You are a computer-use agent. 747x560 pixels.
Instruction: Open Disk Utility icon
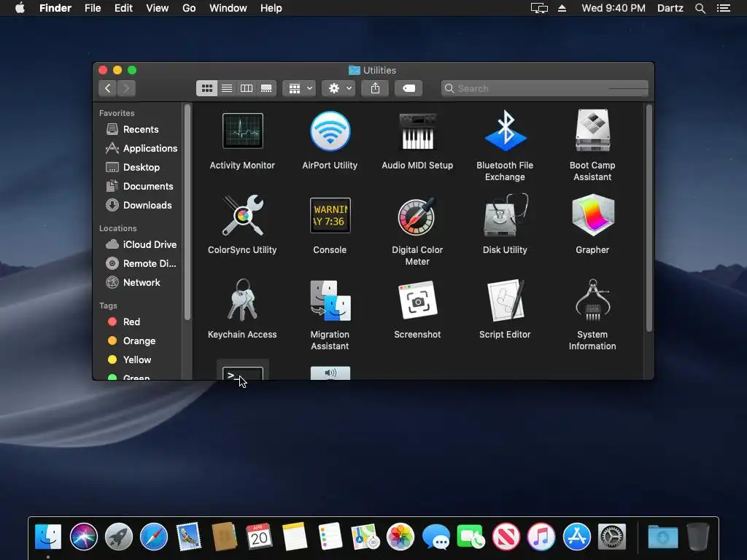pyautogui.click(x=506, y=215)
